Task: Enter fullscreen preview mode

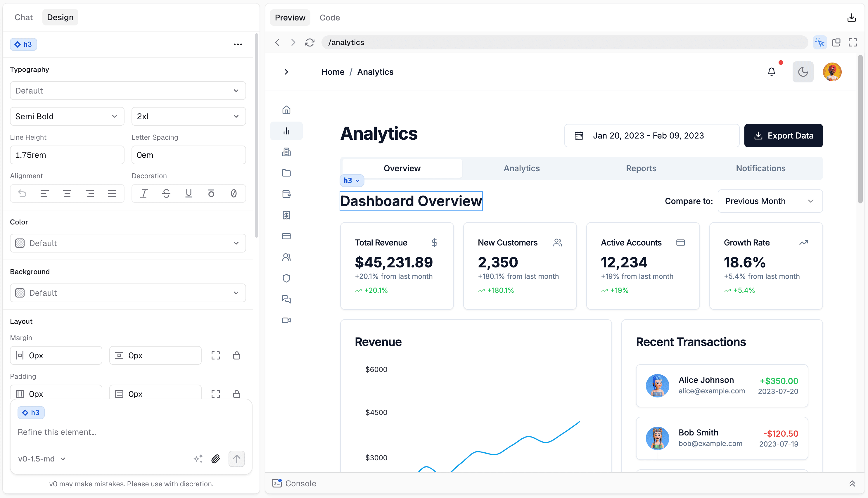Action: [853, 42]
